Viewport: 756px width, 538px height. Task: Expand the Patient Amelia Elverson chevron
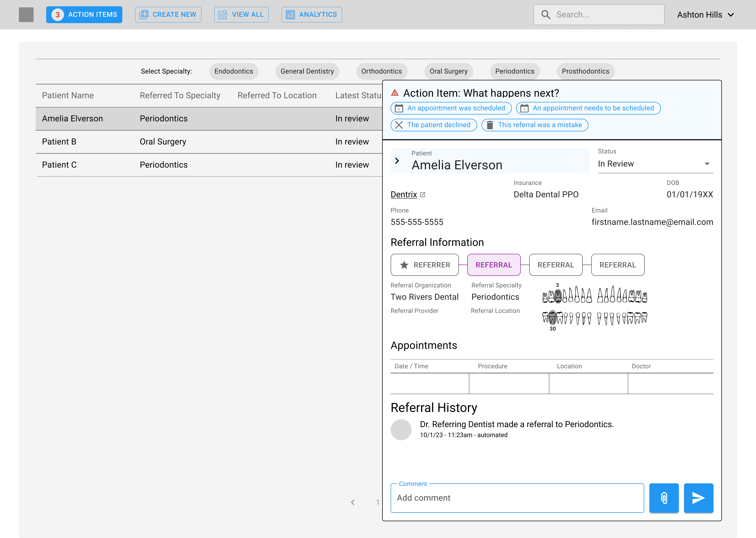tap(397, 161)
